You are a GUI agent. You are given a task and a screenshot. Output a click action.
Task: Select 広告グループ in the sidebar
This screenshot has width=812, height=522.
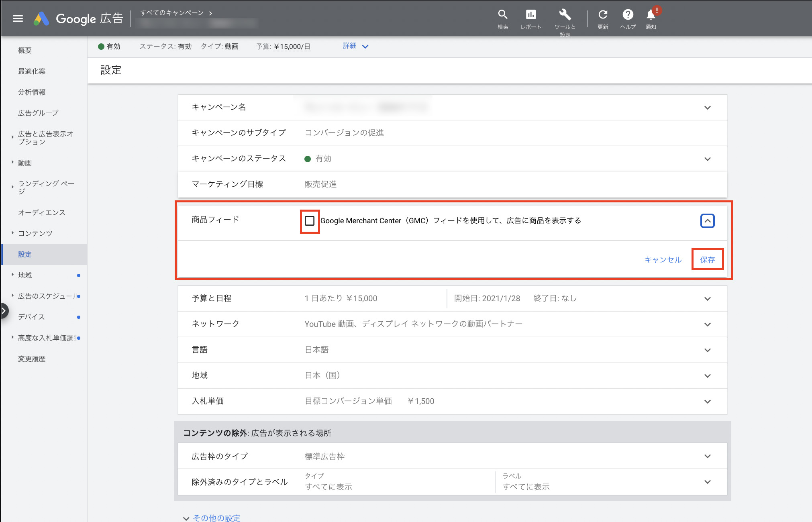pos(38,113)
